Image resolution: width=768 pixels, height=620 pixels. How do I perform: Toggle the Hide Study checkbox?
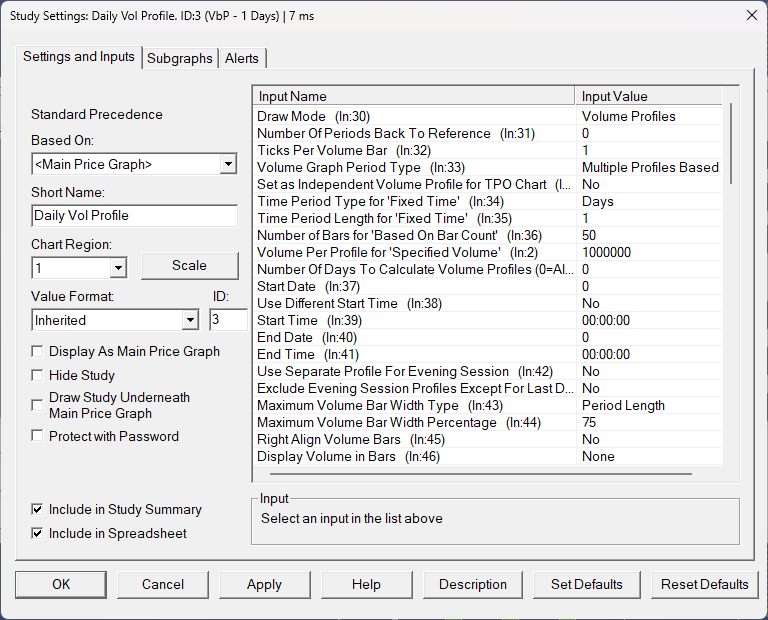pos(37,375)
